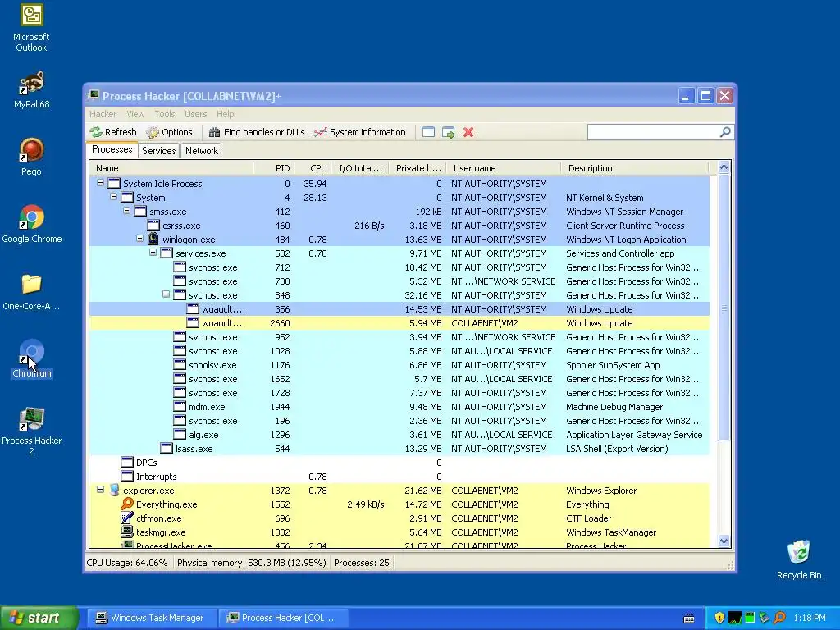Click the red X terminate window icon
Image resolution: width=840 pixels, height=630 pixels.
click(468, 132)
